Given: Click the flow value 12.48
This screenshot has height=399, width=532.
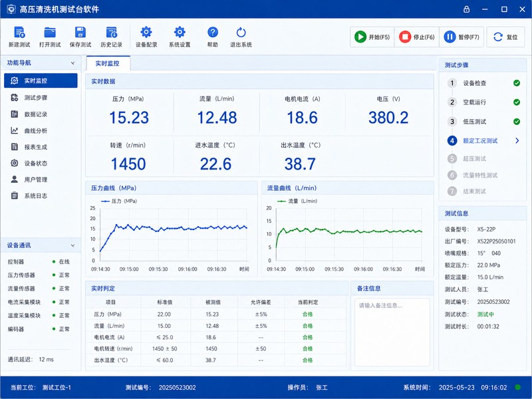Looking at the screenshot, I should [217, 118].
